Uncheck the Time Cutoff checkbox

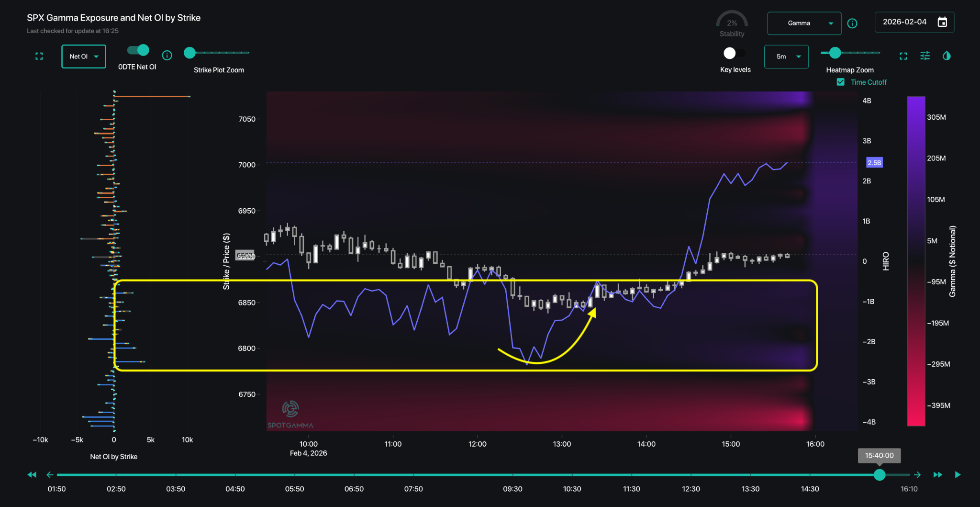click(x=840, y=82)
